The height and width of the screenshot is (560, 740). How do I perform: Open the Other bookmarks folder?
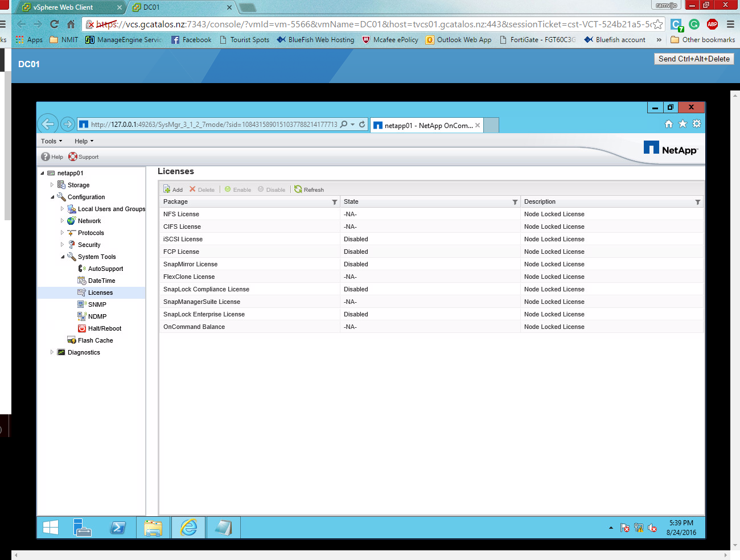pos(703,40)
